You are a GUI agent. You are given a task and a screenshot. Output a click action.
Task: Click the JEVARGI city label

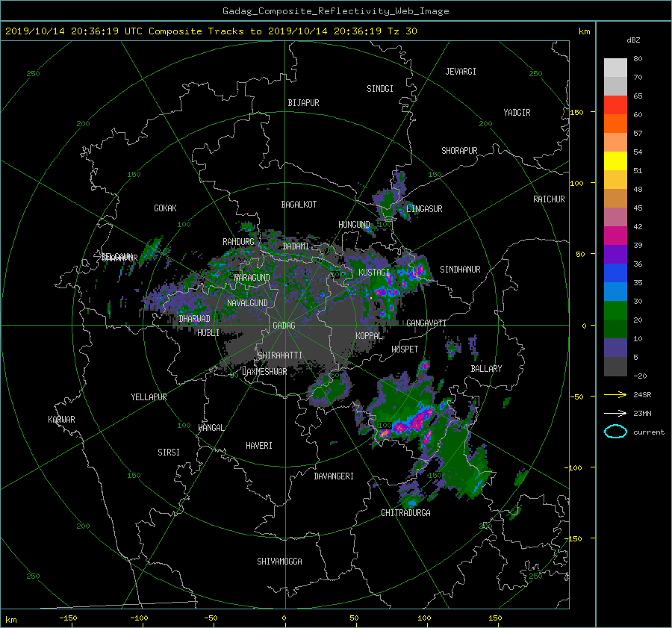coord(461,72)
